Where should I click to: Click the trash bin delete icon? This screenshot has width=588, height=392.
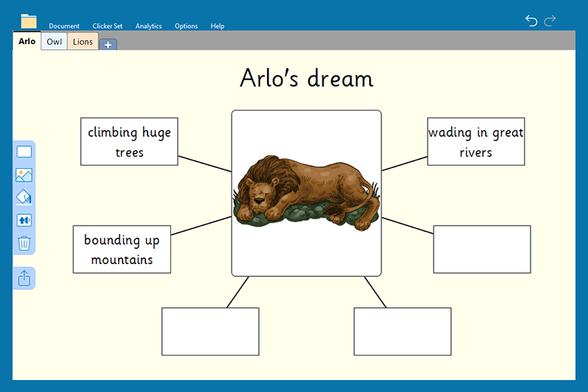point(24,243)
